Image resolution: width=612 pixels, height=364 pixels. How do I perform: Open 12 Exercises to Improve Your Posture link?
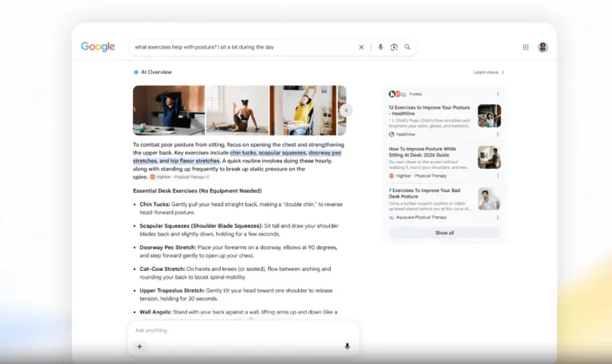pos(429,111)
